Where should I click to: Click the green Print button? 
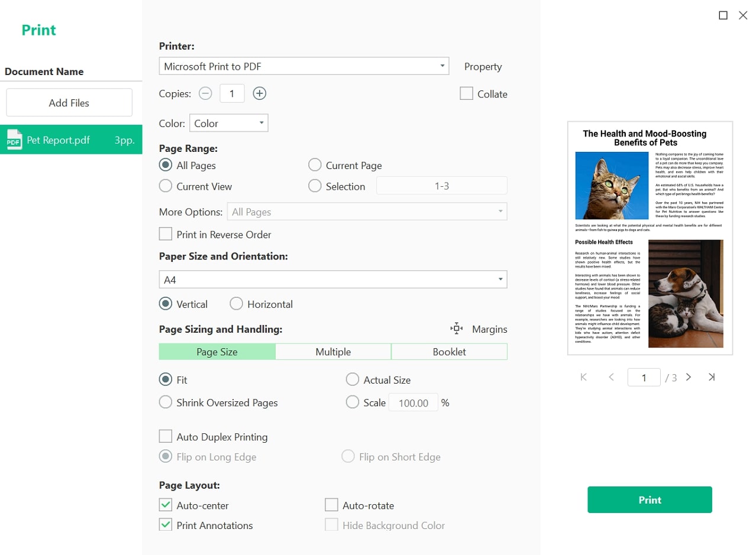pyautogui.click(x=650, y=499)
